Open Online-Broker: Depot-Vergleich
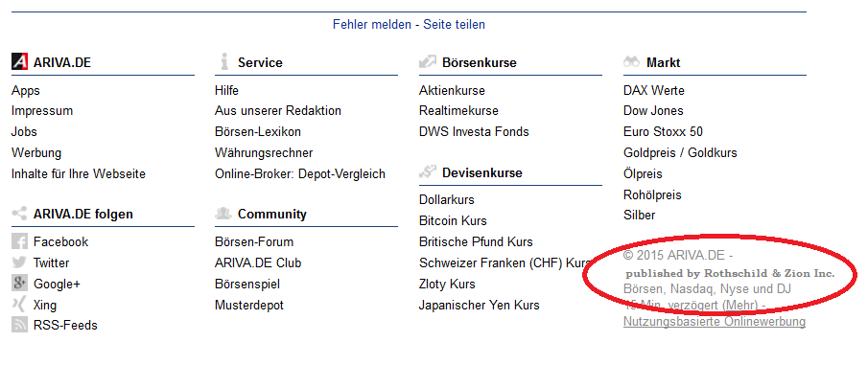Viewport: 868px width, 365px height. pos(300,173)
